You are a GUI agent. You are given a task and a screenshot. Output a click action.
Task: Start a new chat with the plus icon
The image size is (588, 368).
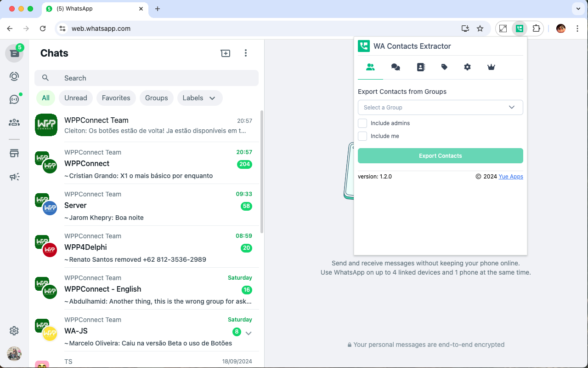[x=226, y=53]
